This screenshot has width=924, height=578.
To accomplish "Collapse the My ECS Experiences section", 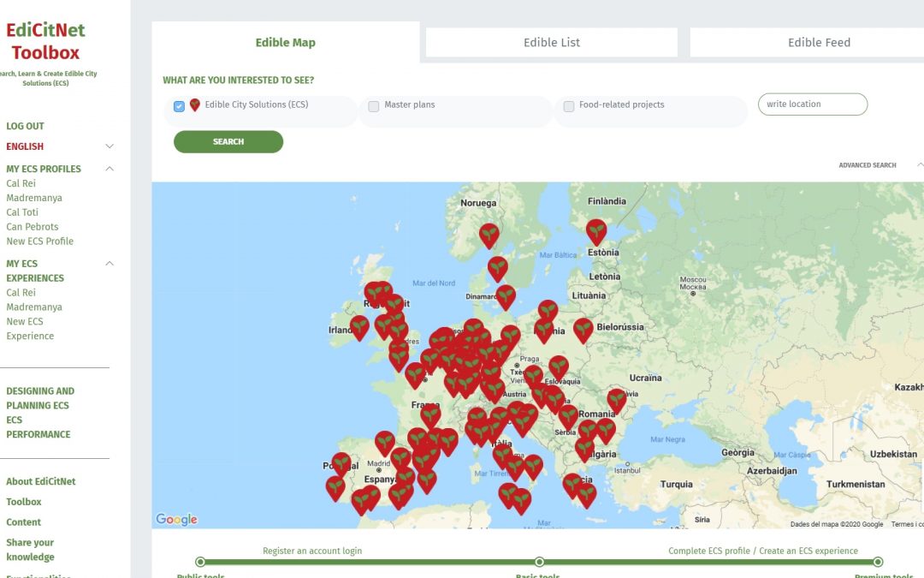I will 110,264.
